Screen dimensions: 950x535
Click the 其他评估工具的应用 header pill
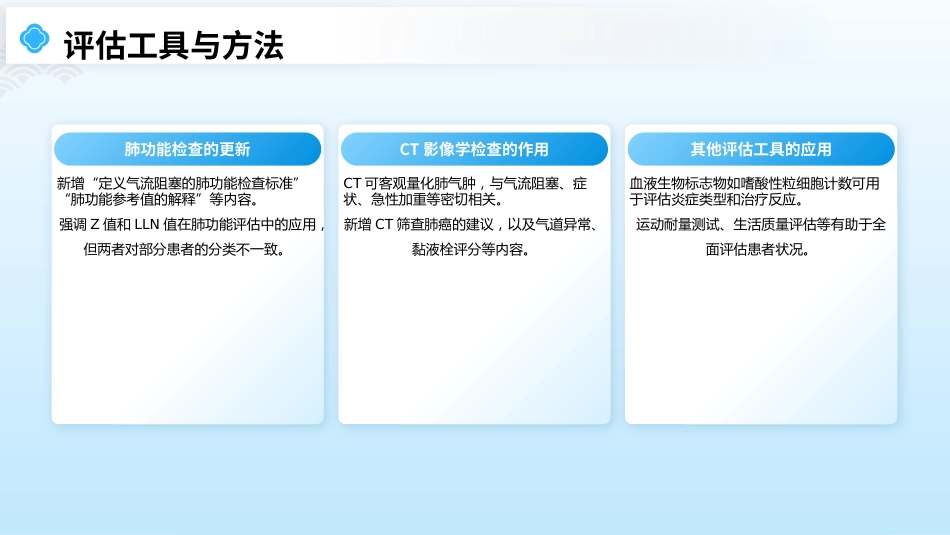tap(761, 149)
